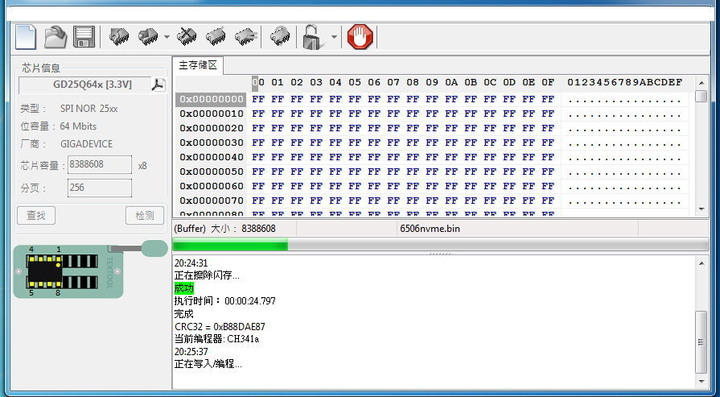
Task: Click the CRC32 = 0xB88DAE87 log line
Action: 220,327
